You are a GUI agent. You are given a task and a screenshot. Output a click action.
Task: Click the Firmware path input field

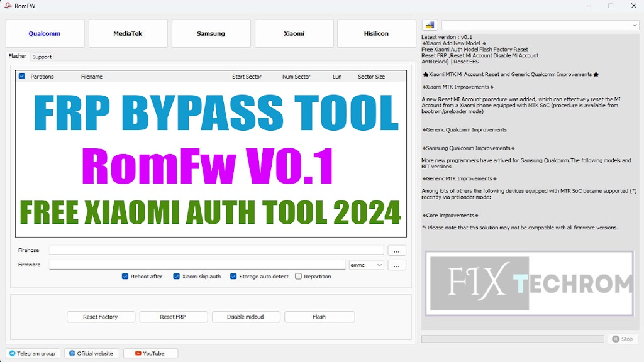[197, 265]
